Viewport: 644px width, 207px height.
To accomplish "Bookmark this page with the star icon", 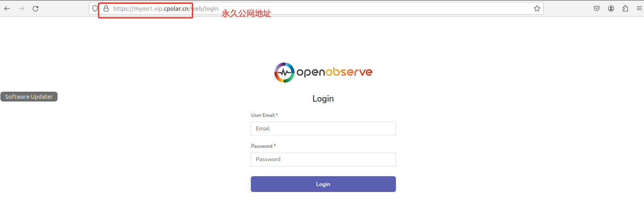I will pyautogui.click(x=537, y=8).
